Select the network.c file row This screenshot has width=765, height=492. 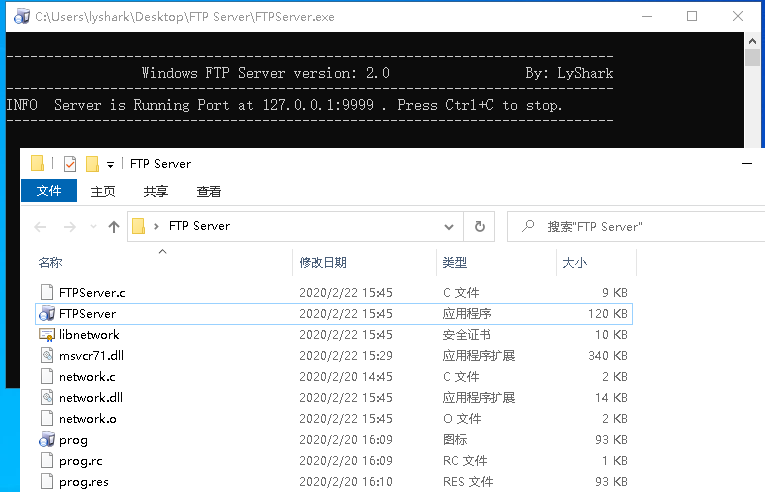tap(87, 377)
